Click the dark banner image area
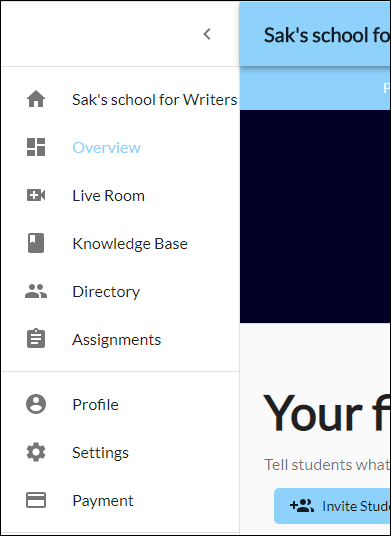This screenshot has width=391, height=536. (315, 216)
